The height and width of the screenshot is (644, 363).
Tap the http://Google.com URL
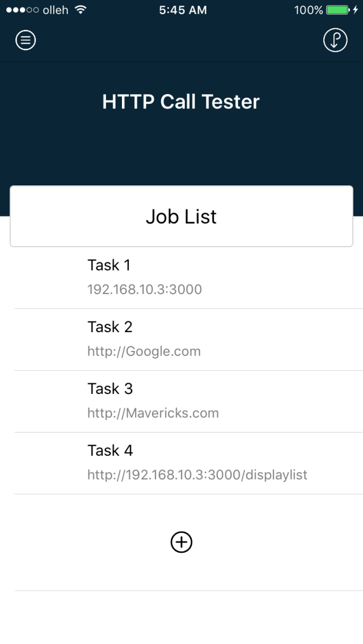click(x=144, y=351)
